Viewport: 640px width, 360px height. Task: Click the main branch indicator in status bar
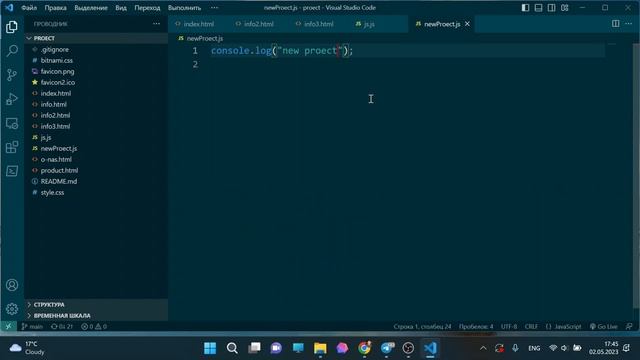pyautogui.click(x=32, y=327)
